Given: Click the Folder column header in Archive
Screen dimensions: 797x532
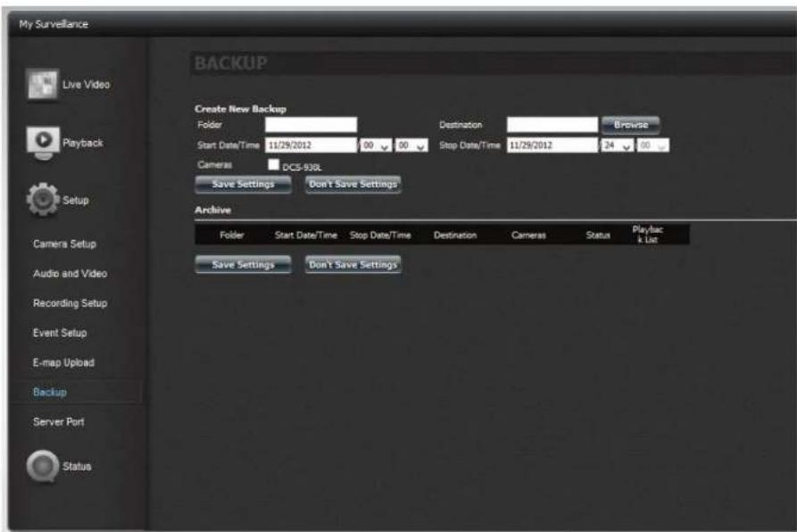Looking at the screenshot, I should point(231,235).
